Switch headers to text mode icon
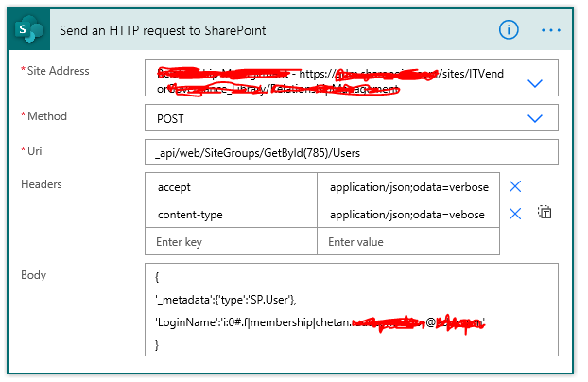588x382 pixels. pos(545,212)
